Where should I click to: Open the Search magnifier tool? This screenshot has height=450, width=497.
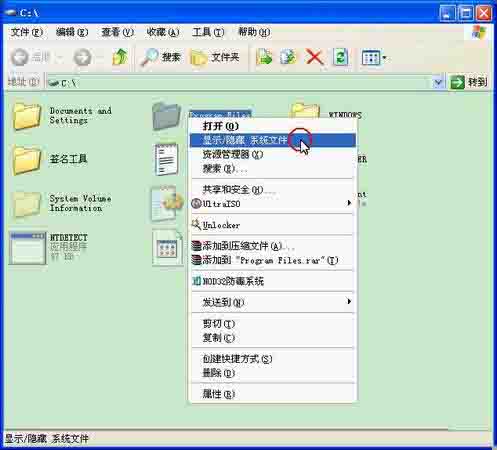160,58
